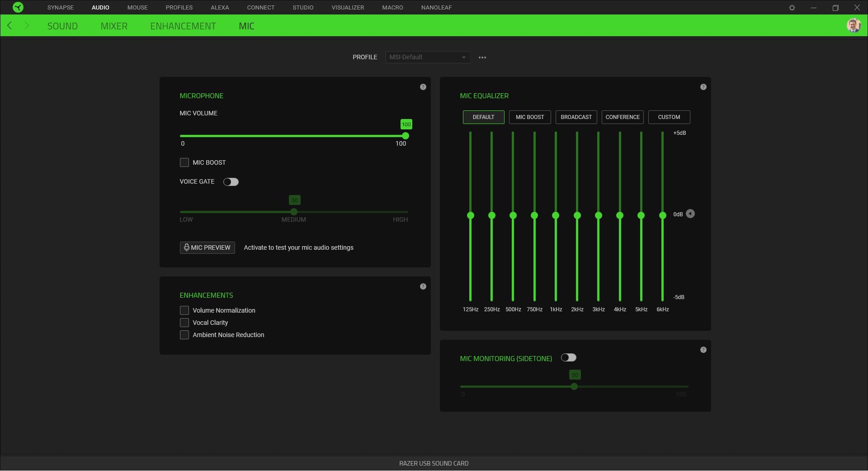Show help for Mic Monitoring panel

click(x=703, y=350)
